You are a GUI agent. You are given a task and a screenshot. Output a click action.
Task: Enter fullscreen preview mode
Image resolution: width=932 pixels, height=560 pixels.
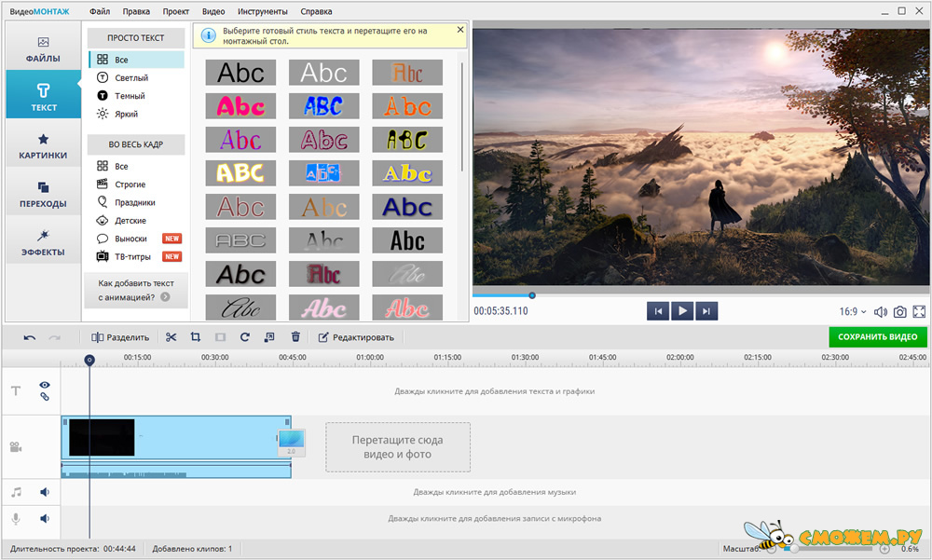tap(919, 311)
